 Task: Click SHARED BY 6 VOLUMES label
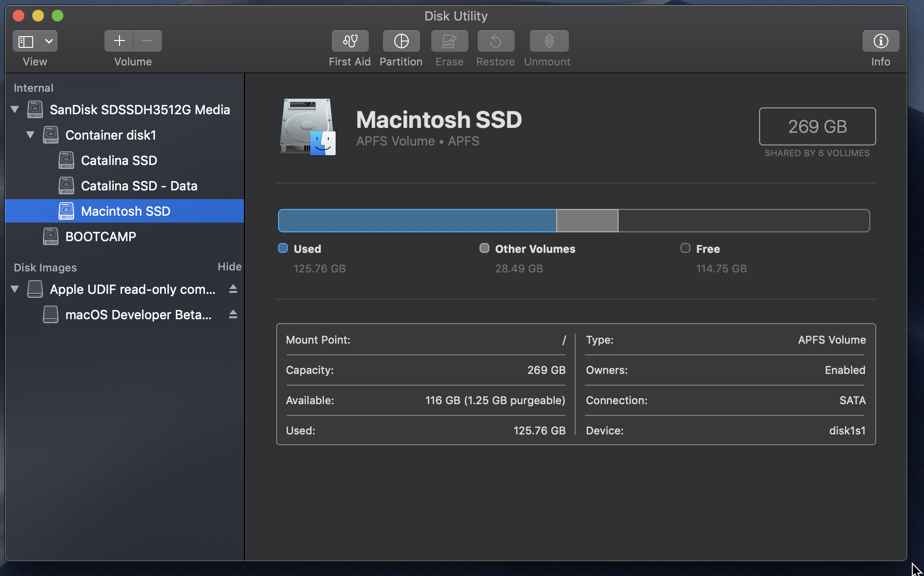pos(817,153)
